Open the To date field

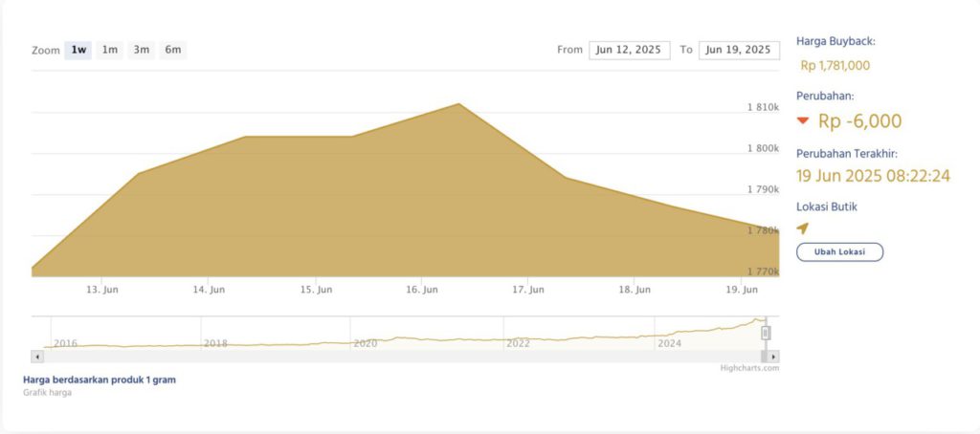[x=737, y=50]
